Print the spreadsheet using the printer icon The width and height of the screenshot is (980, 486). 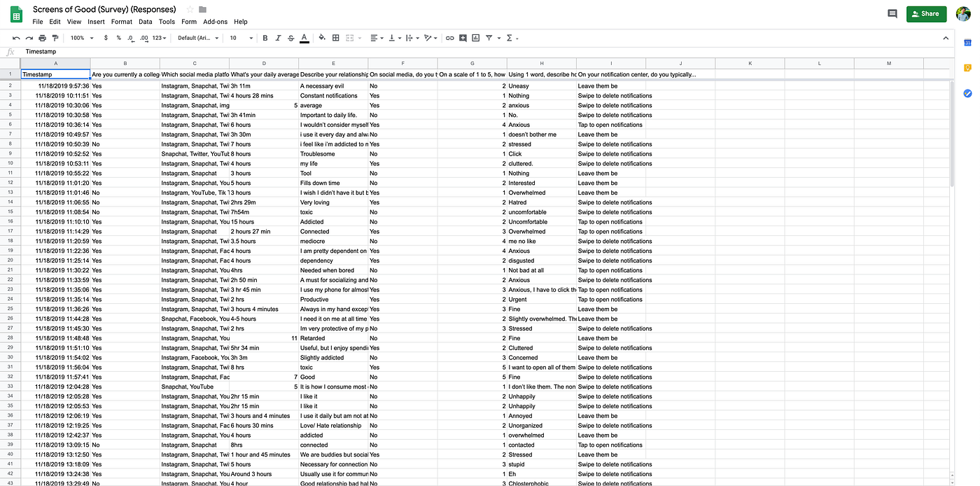pyautogui.click(x=42, y=38)
